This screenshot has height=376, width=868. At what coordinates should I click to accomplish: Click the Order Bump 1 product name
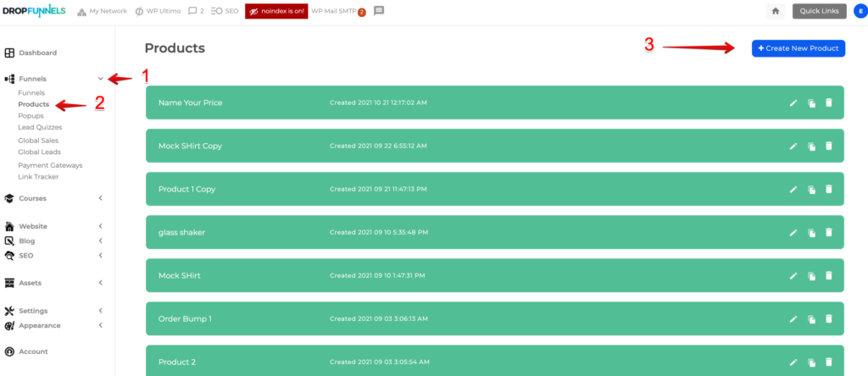[185, 318]
